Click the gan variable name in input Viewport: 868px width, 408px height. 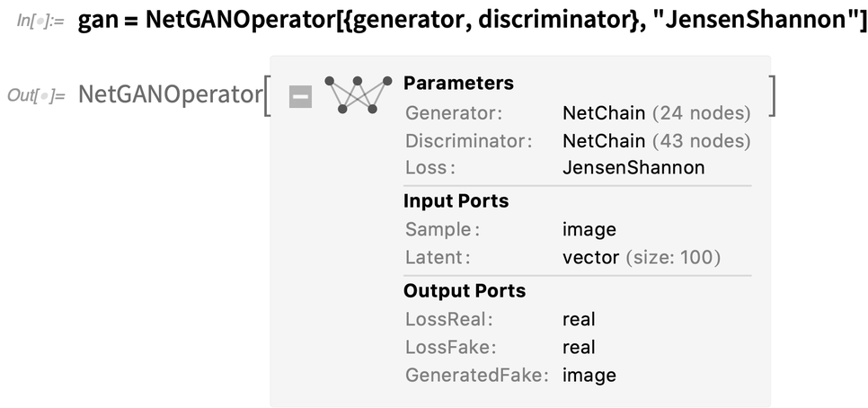97,21
